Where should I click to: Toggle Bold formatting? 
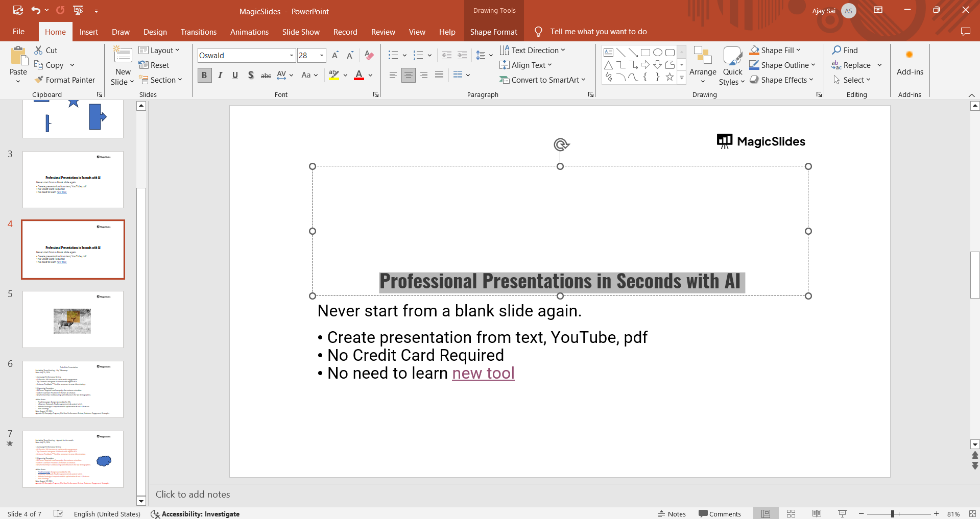(x=204, y=75)
